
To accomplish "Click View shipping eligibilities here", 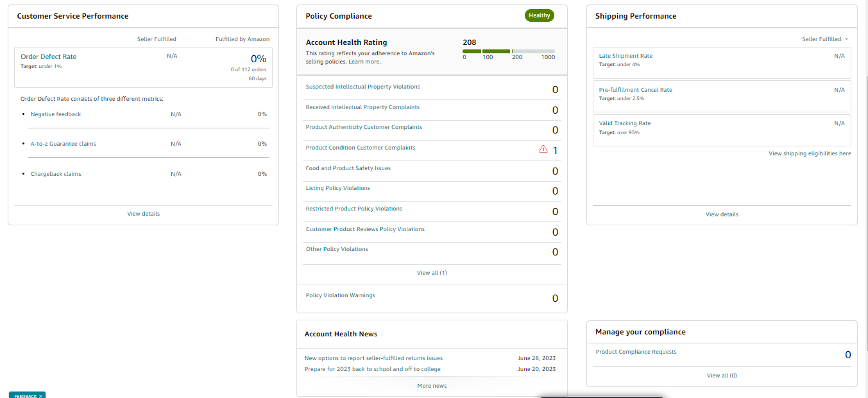I will point(810,153).
